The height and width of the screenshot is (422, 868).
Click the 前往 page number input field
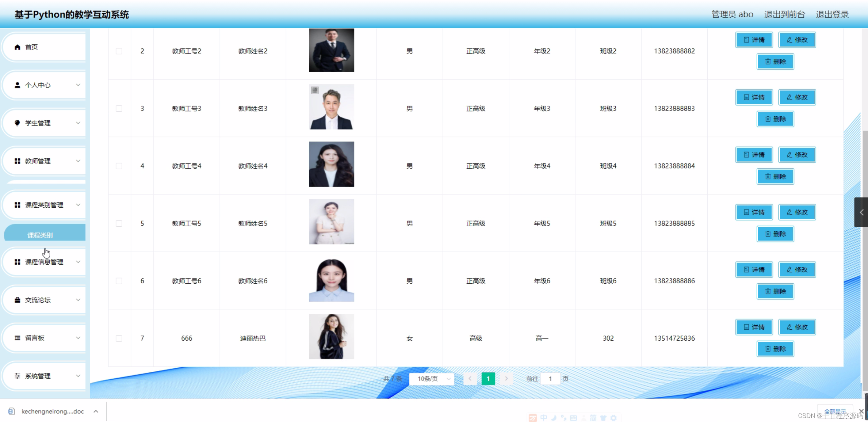tap(550, 379)
